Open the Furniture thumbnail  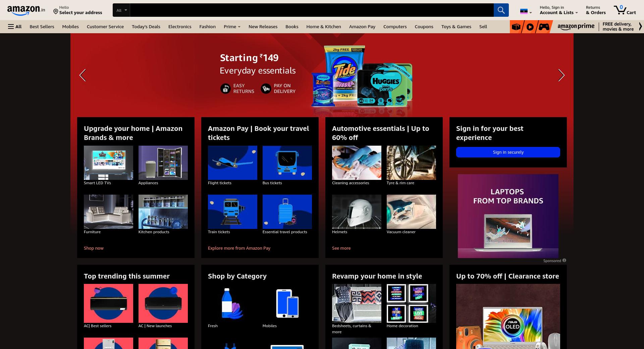coord(108,212)
